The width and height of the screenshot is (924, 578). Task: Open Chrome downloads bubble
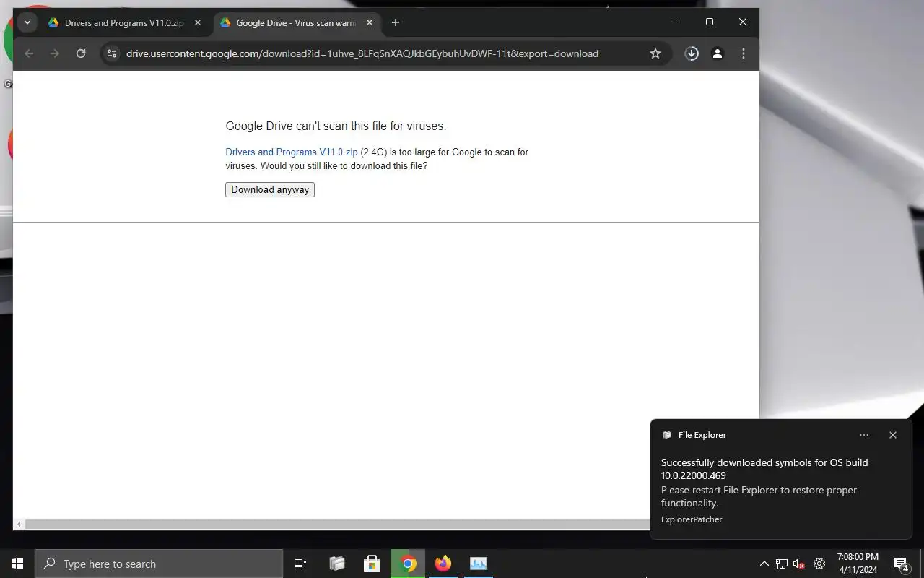692,53
